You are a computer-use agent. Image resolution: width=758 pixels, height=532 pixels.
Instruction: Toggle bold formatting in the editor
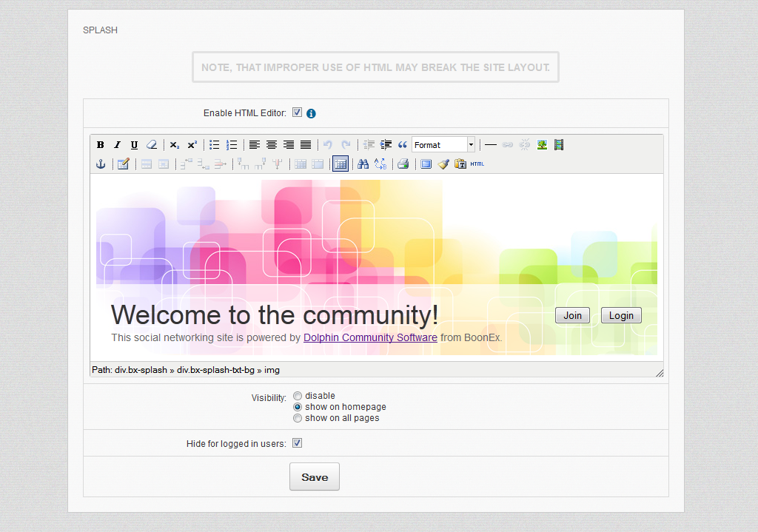(x=101, y=145)
